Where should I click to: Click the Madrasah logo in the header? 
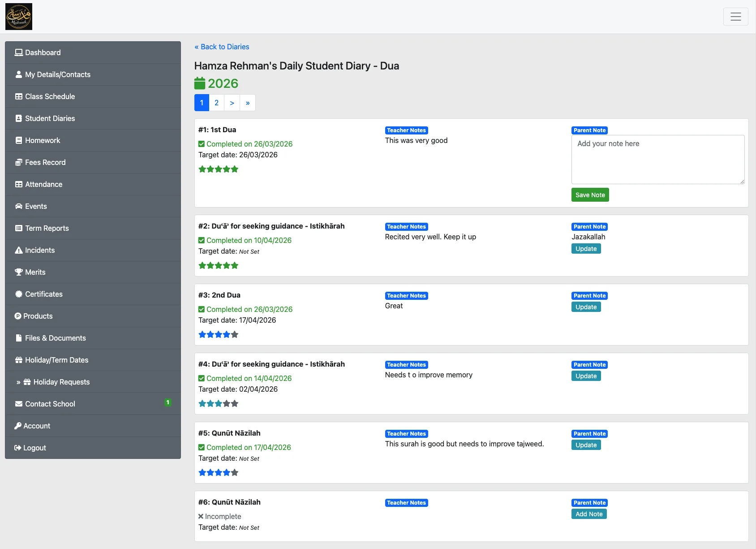point(19,17)
